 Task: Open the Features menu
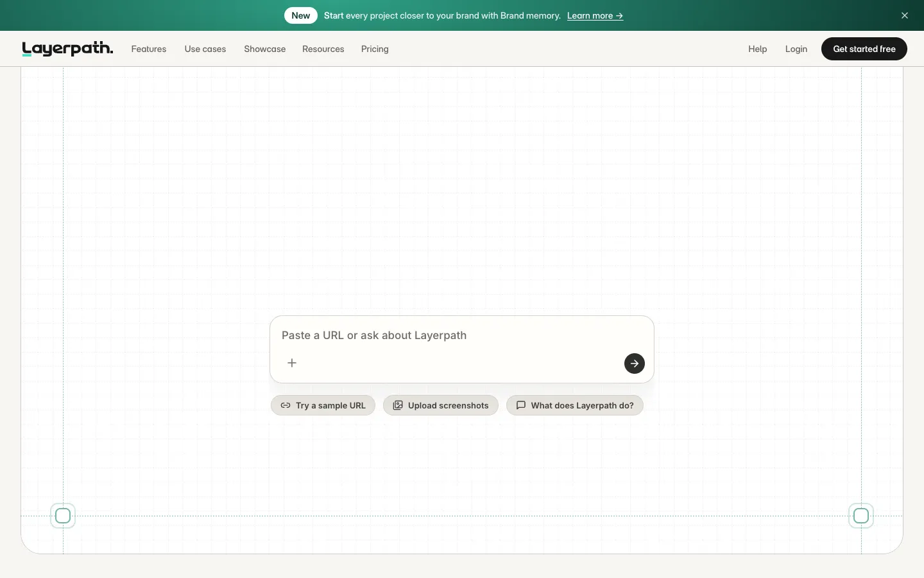point(149,49)
